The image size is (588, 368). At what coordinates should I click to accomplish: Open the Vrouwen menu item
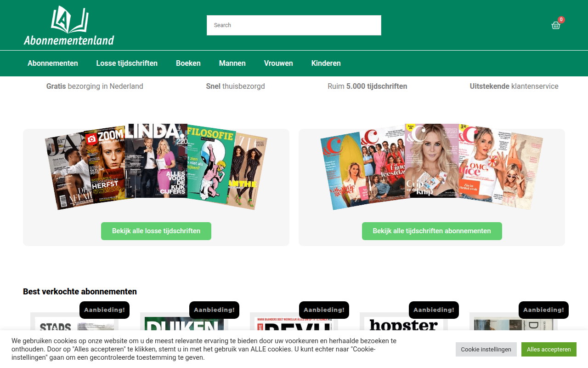click(x=278, y=63)
